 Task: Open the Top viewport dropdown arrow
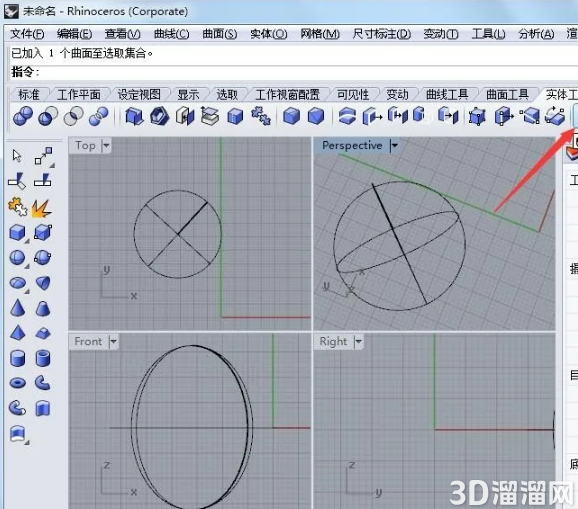(x=106, y=145)
